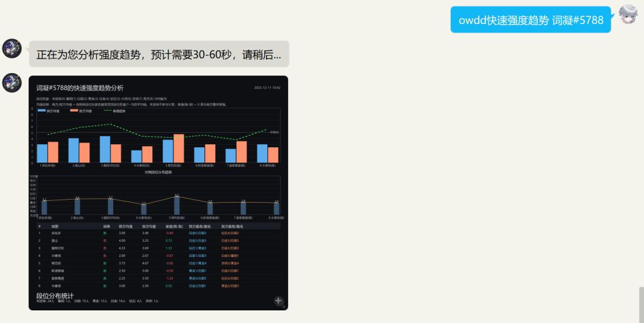
Task: Click the blue 我方均值 legend marker
Action: tap(42, 111)
